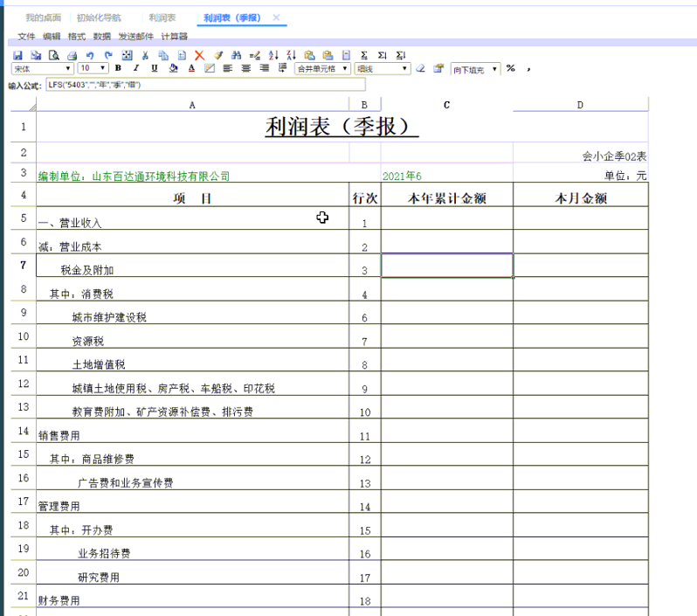Click the save-as icon
697x616 pixels.
(x=36, y=55)
